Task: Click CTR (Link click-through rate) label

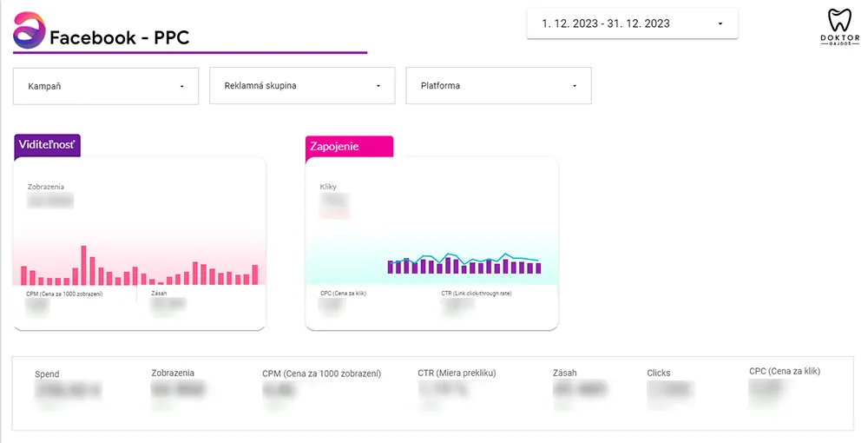Action: [x=476, y=294]
